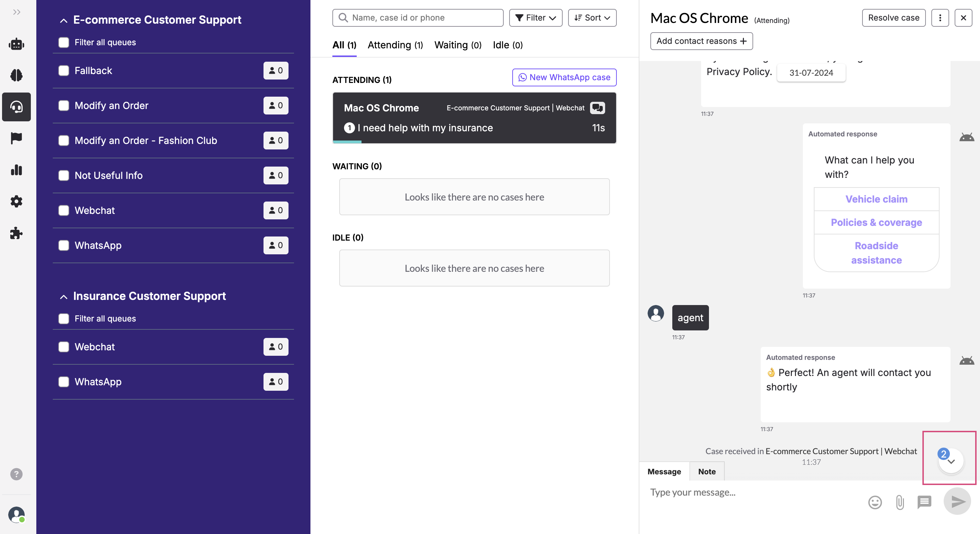This screenshot has width=980, height=534.
Task: Check the Fallback queue checkbox
Action: (x=63, y=70)
